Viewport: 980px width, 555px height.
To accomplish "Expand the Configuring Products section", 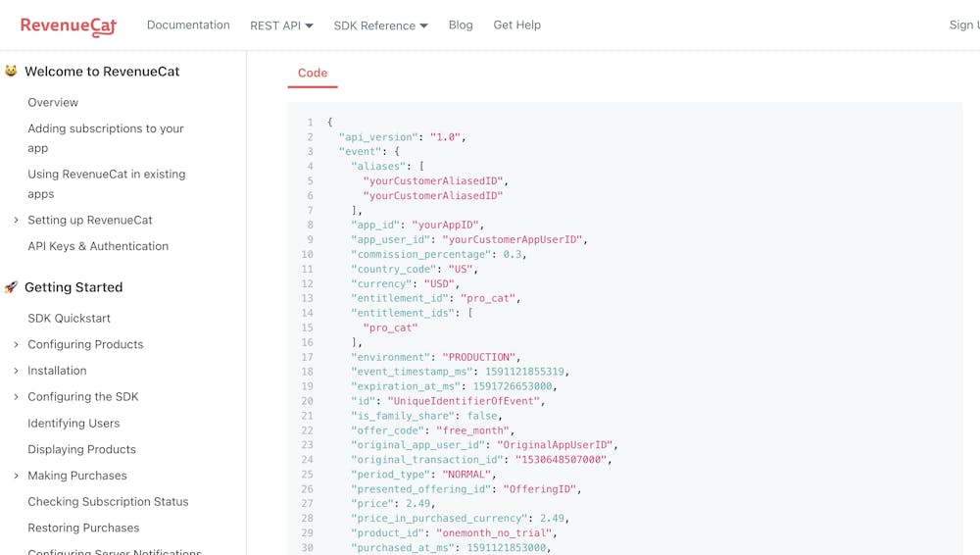I will pyautogui.click(x=17, y=344).
